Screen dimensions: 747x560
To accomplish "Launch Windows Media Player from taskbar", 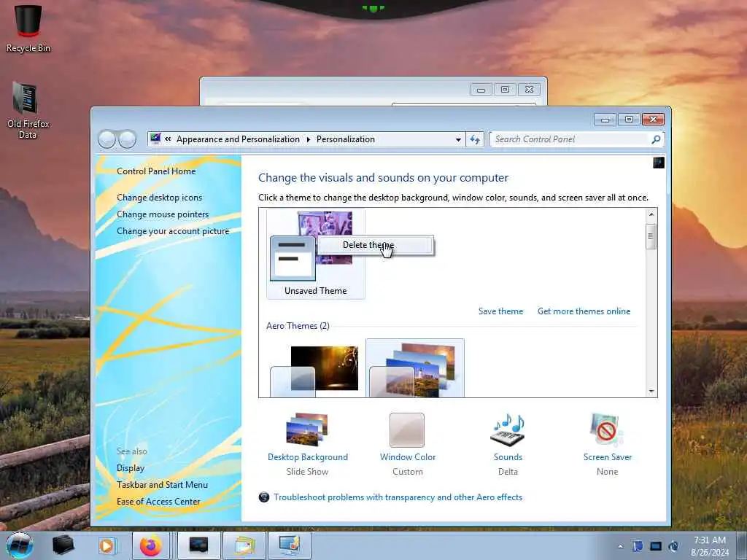I will [x=107, y=545].
